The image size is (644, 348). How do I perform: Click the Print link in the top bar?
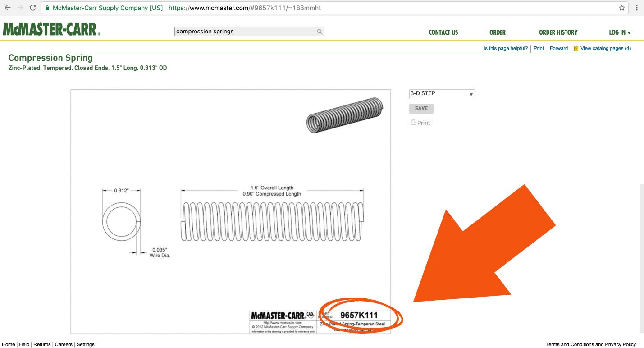[x=539, y=48]
